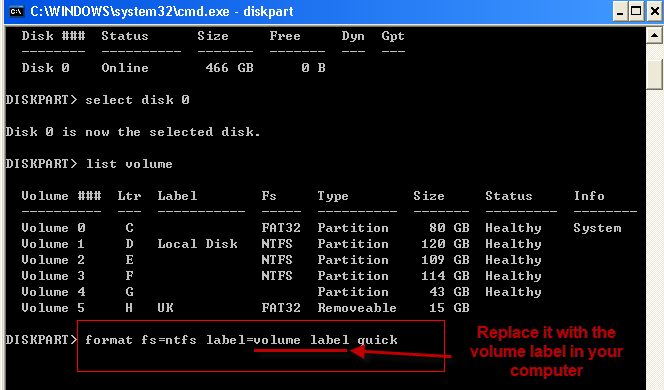Click the '466 GB' disk size value
The image size is (664, 390).
click(x=230, y=68)
